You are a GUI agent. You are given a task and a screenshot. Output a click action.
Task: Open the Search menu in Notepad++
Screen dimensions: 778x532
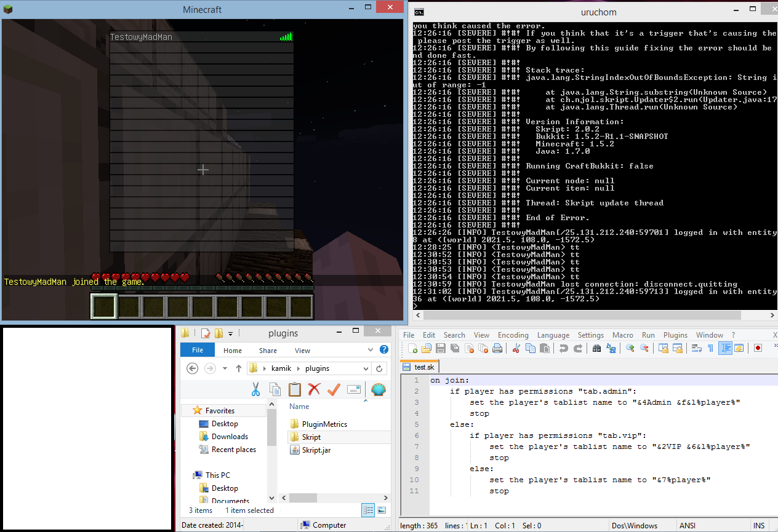[454, 335]
